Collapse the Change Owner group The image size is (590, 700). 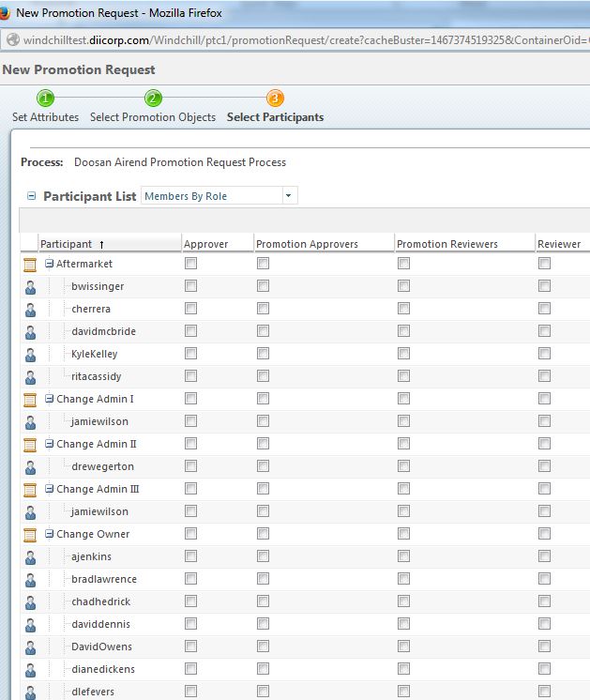pyautogui.click(x=50, y=534)
